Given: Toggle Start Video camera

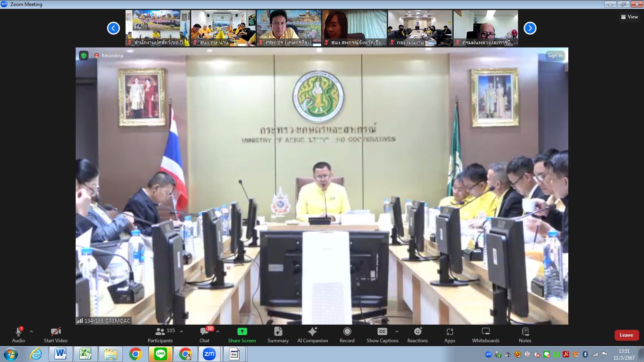Looking at the screenshot, I should pyautogui.click(x=56, y=335).
